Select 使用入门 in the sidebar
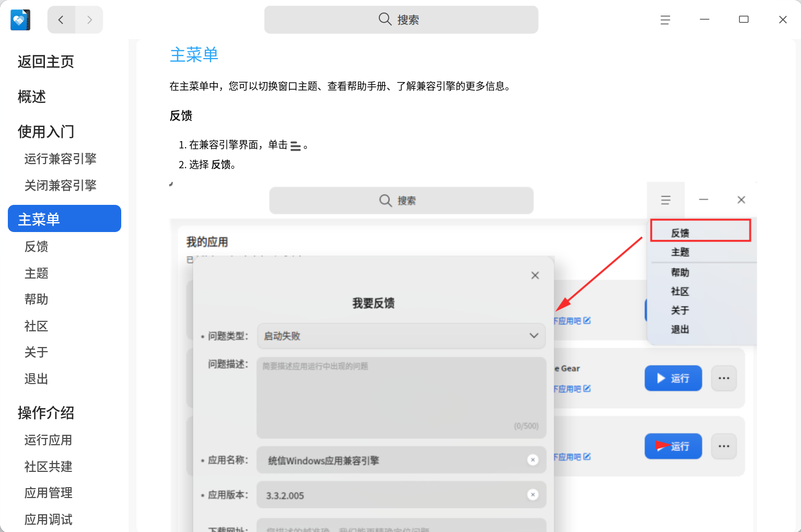The width and height of the screenshot is (801, 532). [46, 132]
